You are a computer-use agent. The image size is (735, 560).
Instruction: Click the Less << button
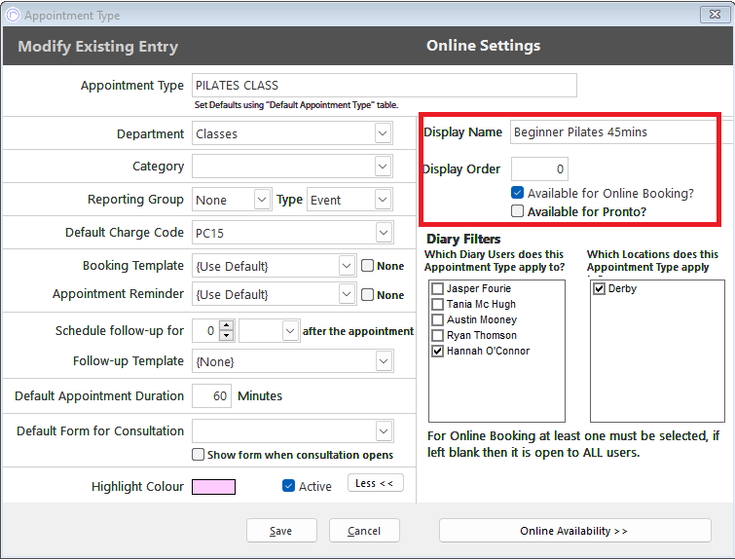click(375, 483)
